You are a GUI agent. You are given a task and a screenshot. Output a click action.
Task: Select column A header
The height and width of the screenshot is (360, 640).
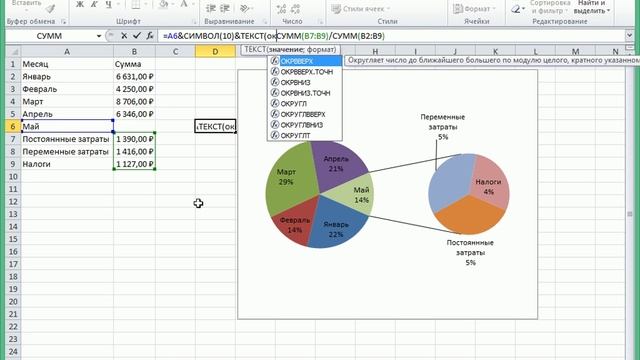(x=67, y=51)
